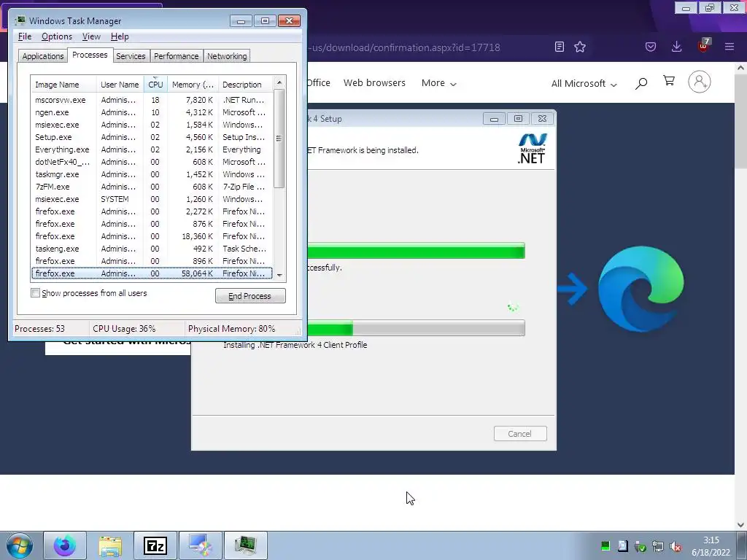Switch to Applications tab
The height and width of the screenshot is (560, 747).
click(43, 56)
